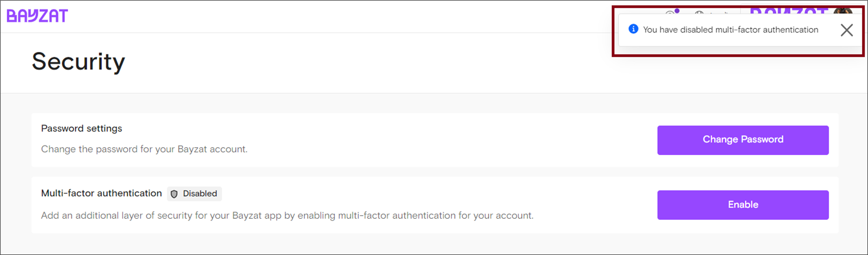868x255 pixels.
Task: Click the Password settings card's white area
Action: point(435,140)
